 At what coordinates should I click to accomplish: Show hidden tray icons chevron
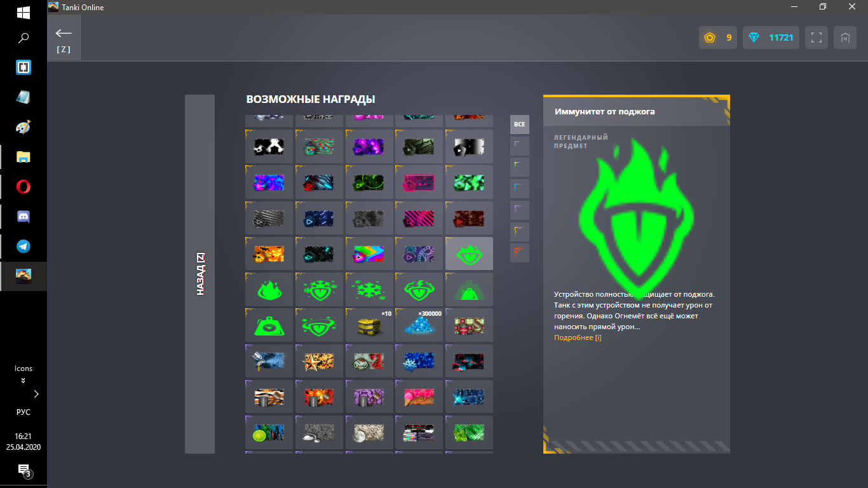36,394
